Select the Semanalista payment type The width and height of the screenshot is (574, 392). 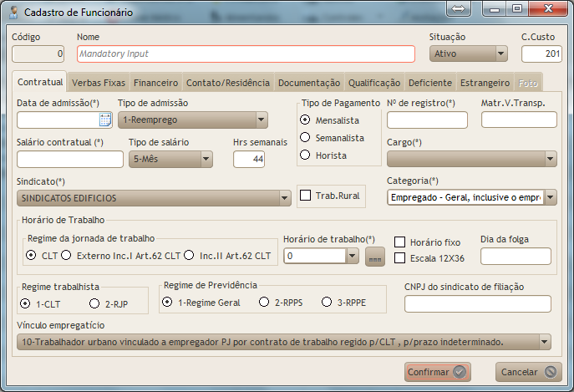coord(307,137)
